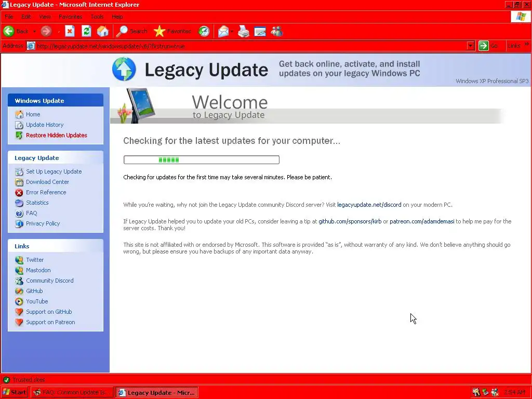Stop loading with the red X icon

[x=70, y=31]
